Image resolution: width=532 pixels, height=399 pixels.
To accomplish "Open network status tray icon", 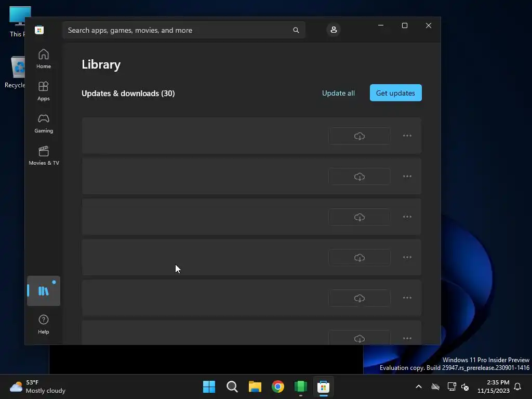I will click(451, 387).
